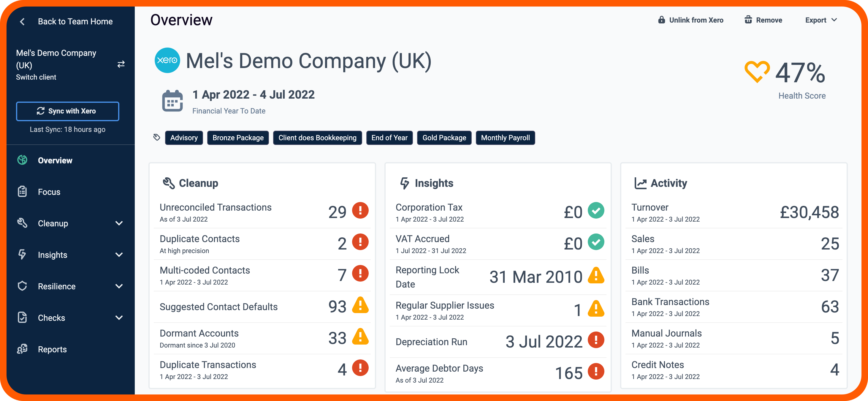The height and width of the screenshot is (401, 868).
Task: Click the 47% Health Score value
Action: [x=800, y=72]
